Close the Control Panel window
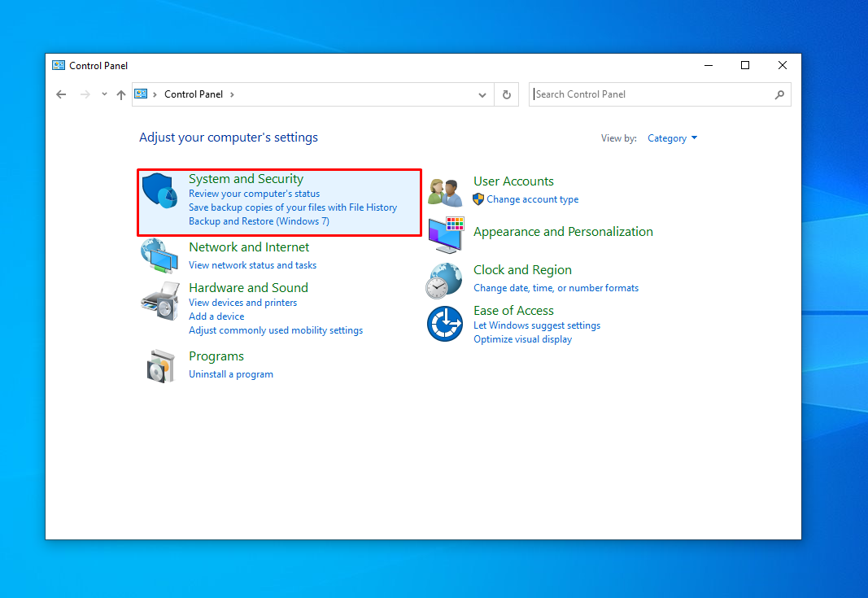The height and width of the screenshot is (598, 868). tap(783, 65)
